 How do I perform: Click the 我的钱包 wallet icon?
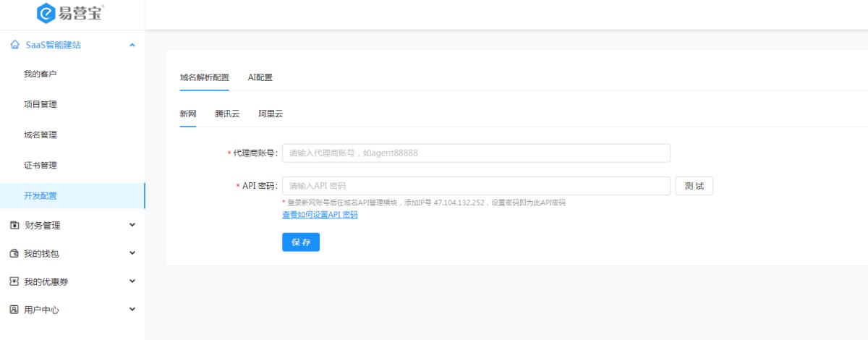14,253
